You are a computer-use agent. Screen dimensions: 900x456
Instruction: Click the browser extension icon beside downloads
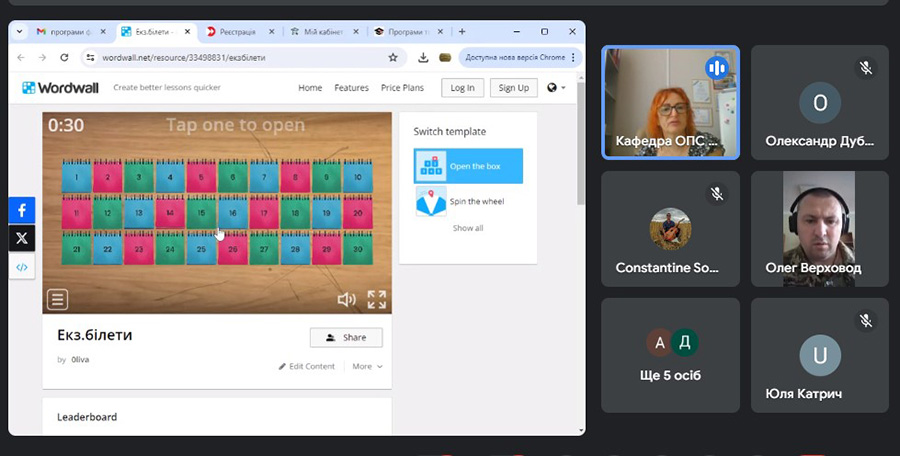point(445,57)
